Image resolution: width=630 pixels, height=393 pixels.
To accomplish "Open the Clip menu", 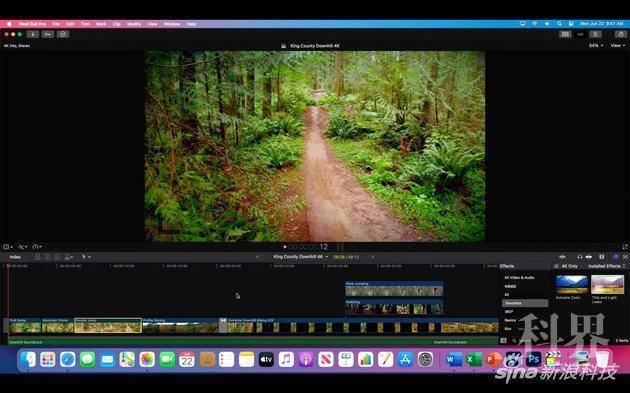I will coord(117,24).
